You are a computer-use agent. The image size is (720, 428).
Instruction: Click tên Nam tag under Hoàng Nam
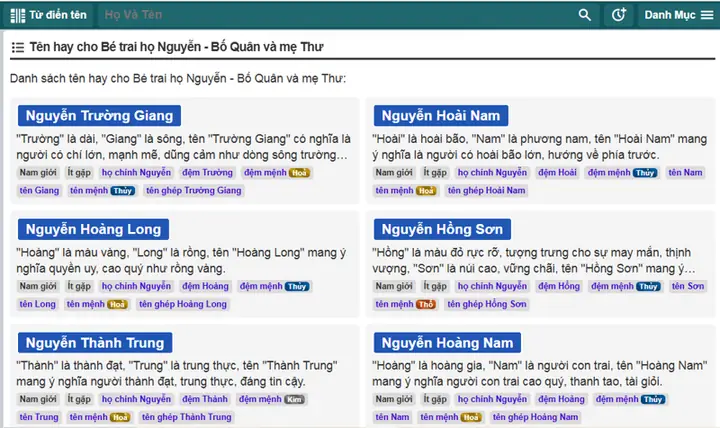point(392,417)
